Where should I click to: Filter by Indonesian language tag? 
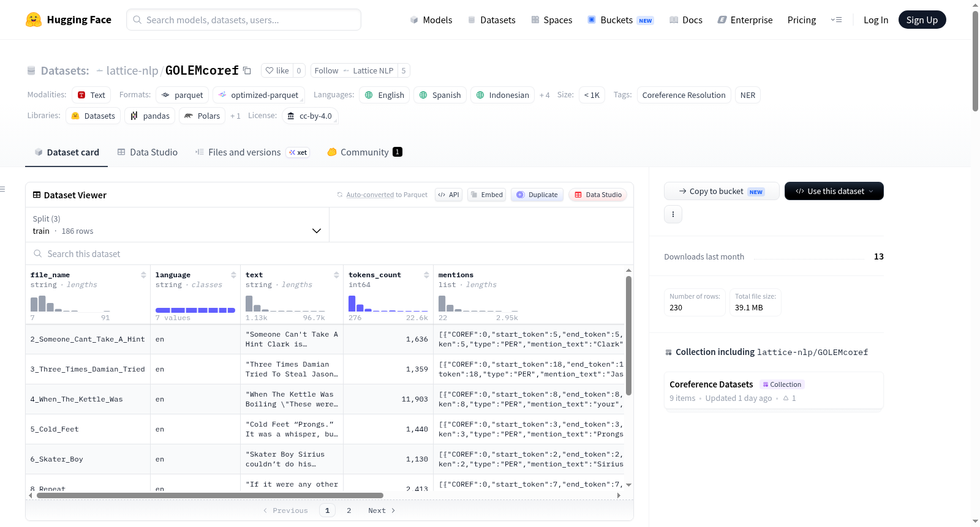[x=503, y=95]
